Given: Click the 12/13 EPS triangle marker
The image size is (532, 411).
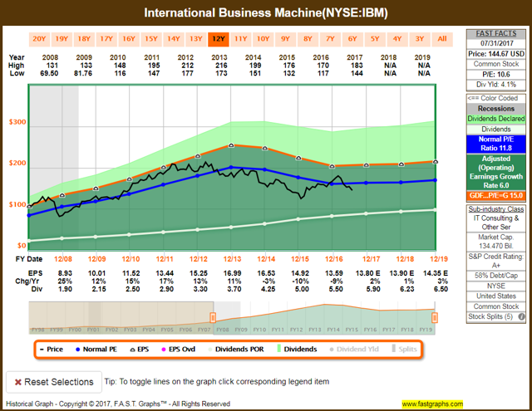Looking at the screenshot, I should point(231,145).
